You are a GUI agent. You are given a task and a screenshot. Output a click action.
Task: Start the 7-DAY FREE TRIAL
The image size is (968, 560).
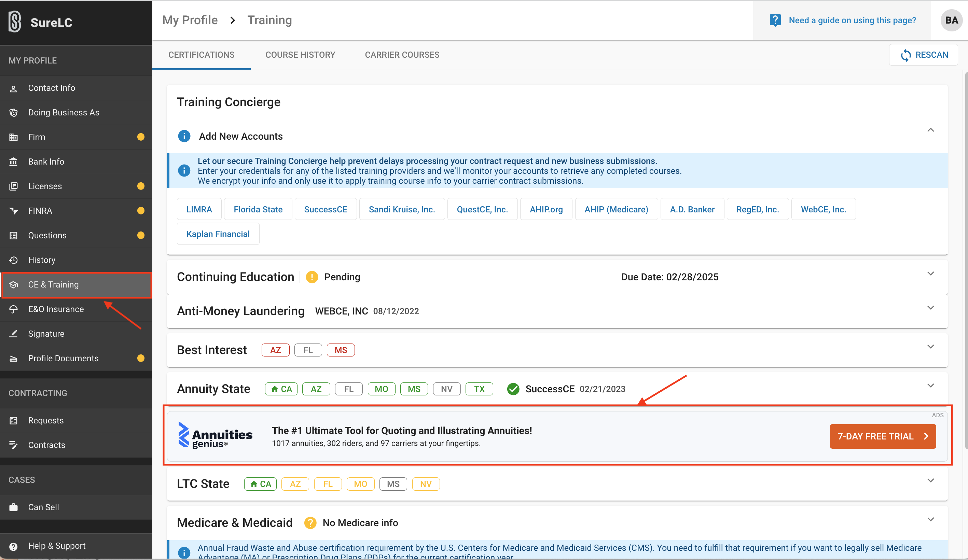click(x=883, y=436)
